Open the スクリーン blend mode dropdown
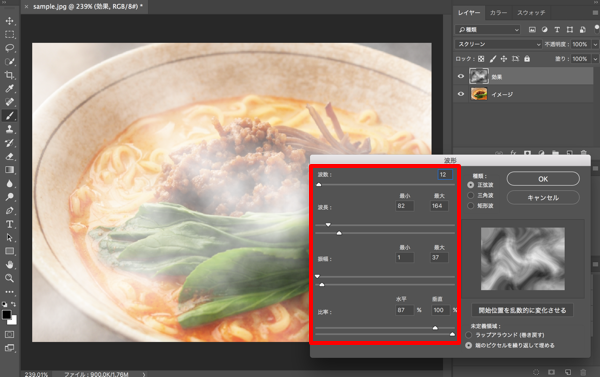600x377 pixels. click(498, 44)
